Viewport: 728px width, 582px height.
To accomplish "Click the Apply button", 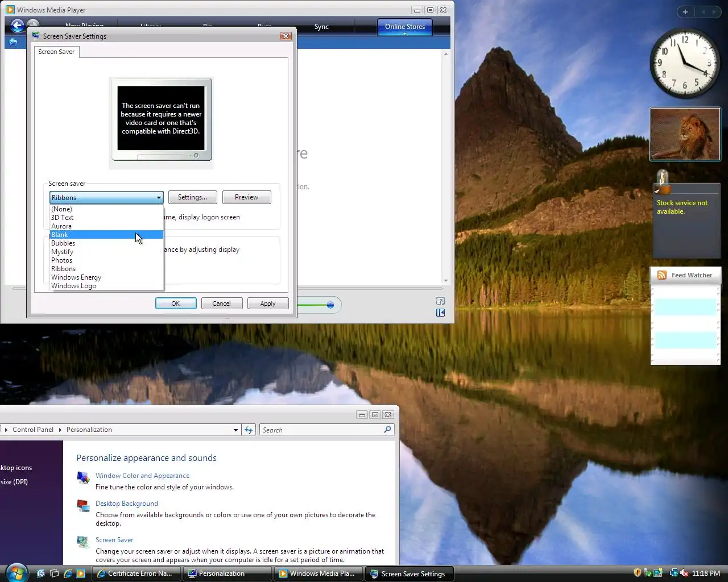I will 268,304.
